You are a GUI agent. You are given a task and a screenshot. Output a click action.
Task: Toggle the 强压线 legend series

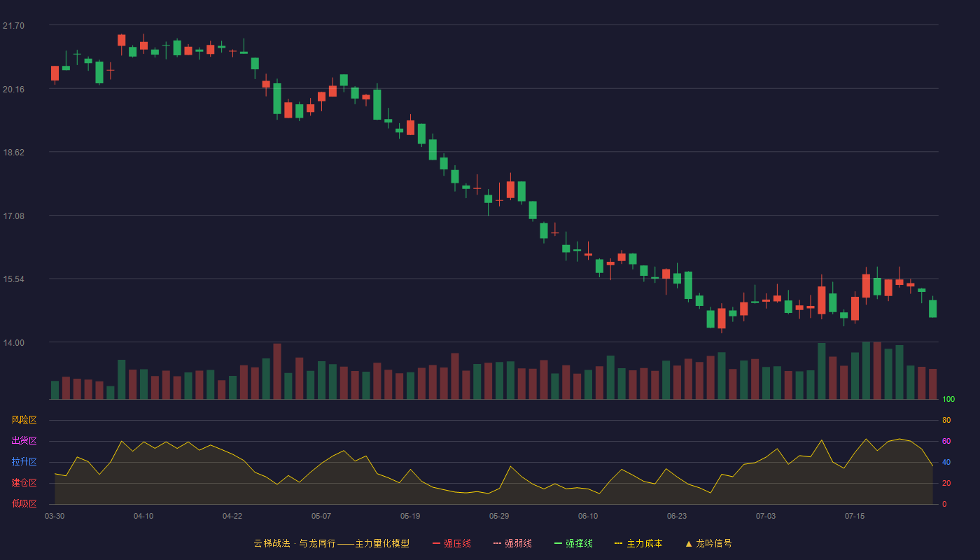[x=451, y=543]
